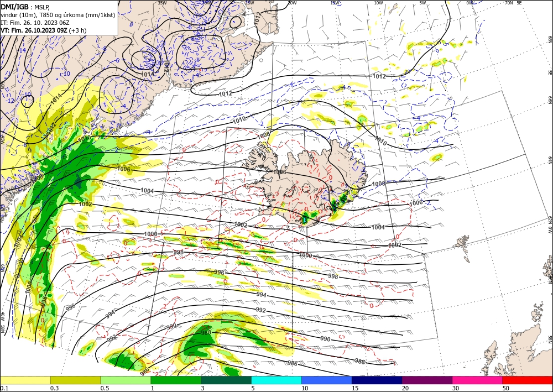Pick the blue 10–15 mm legend swatch
Viewport: 553px width, 392px height.
(327, 380)
